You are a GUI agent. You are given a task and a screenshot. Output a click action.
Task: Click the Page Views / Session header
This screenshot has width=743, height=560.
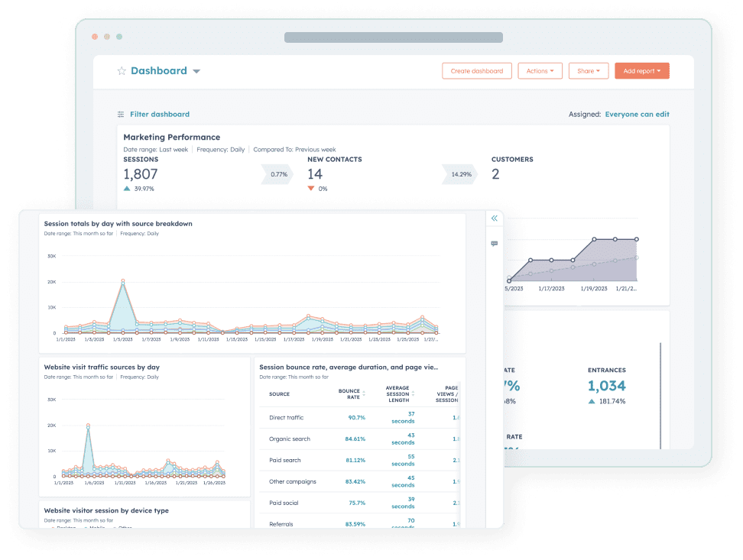447,394
